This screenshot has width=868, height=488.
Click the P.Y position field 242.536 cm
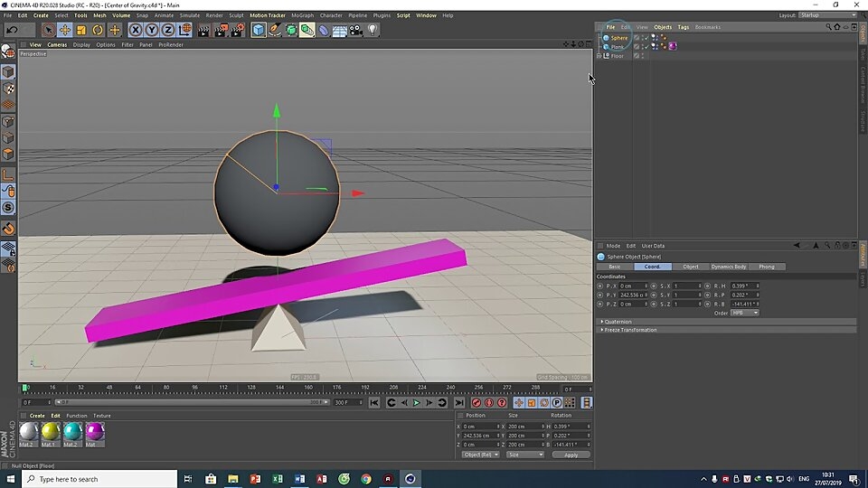coord(632,295)
